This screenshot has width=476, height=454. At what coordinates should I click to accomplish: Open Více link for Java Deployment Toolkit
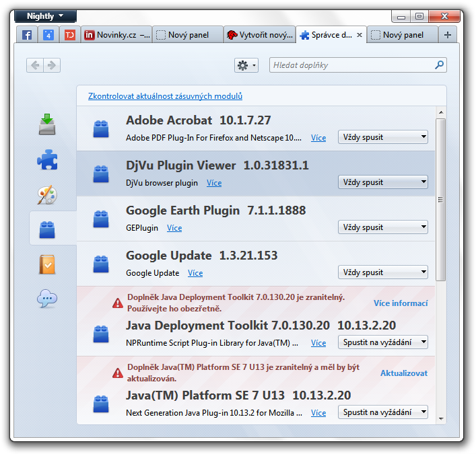tap(318, 343)
